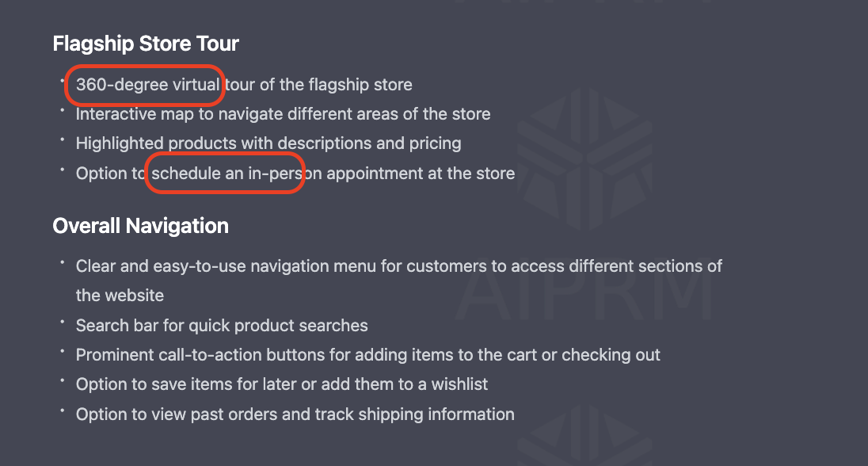The width and height of the screenshot is (868, 466).
Task: Select the "Highlighted products with descriptions" line
Action: coord(268,143)
